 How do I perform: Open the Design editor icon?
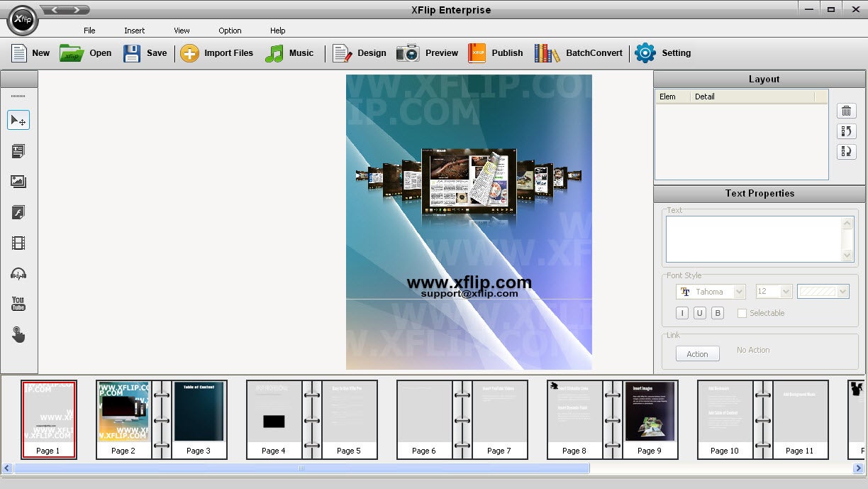point(343,53)
